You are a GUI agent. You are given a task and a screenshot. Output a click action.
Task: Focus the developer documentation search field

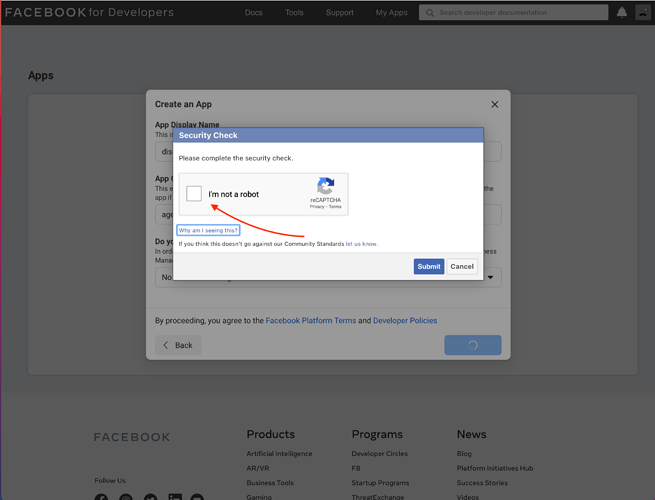click(513, 13)
